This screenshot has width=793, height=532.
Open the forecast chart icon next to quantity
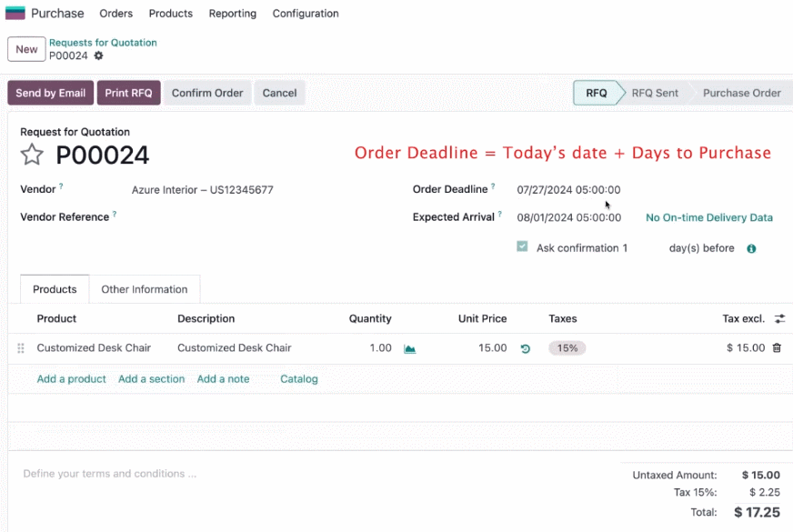coord(409,348)
